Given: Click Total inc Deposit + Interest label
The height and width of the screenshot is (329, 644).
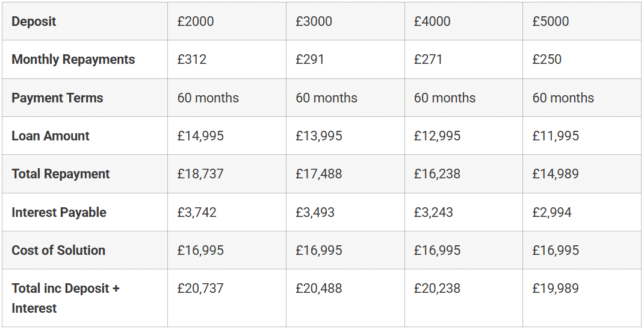Looking at the screenshot, I should tap(66, 298).
